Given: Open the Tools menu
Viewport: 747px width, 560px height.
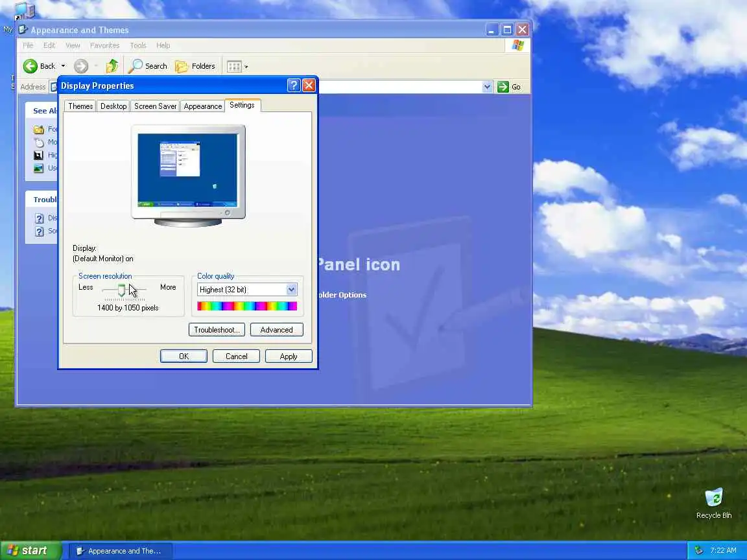Looking at the screenshot, I should 138,45.
